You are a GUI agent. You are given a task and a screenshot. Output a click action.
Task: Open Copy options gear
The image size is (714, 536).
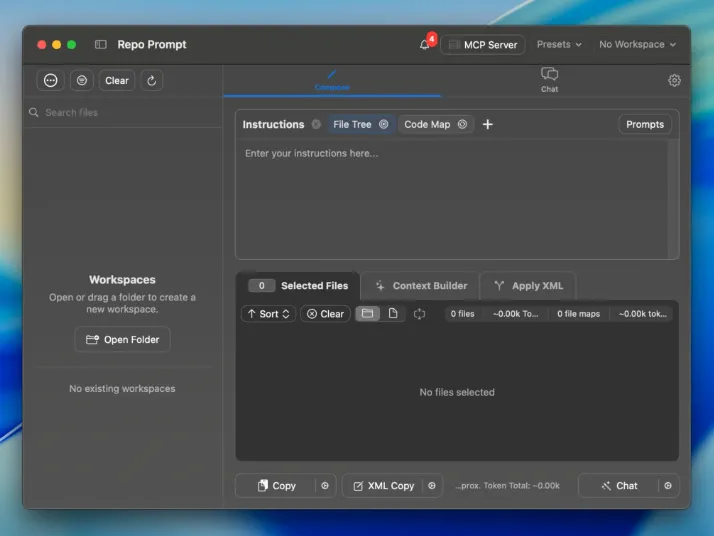pyautogui.click(x=325, y=486)
